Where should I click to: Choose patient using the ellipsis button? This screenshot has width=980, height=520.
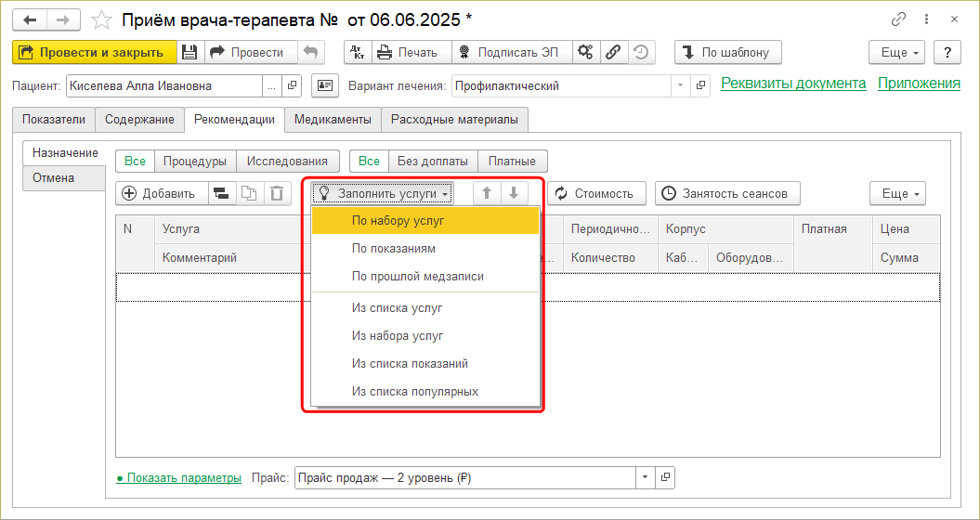point(271,85)
